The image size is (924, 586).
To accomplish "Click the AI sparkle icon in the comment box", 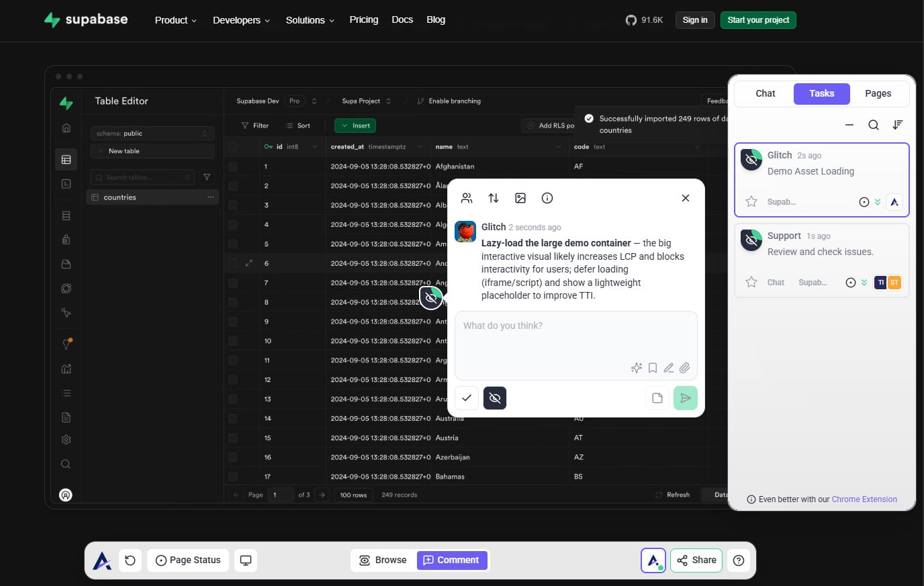I will (x=637, y=368).
